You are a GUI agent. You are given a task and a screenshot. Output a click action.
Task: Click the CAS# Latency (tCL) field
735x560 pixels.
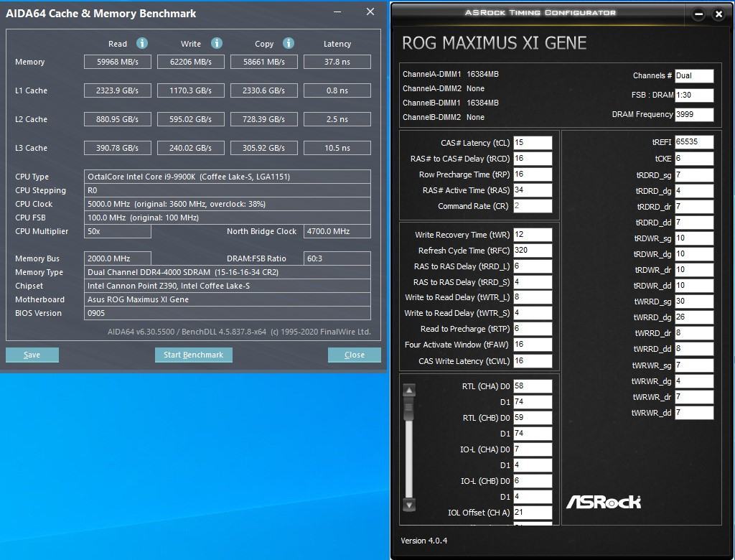533,143
